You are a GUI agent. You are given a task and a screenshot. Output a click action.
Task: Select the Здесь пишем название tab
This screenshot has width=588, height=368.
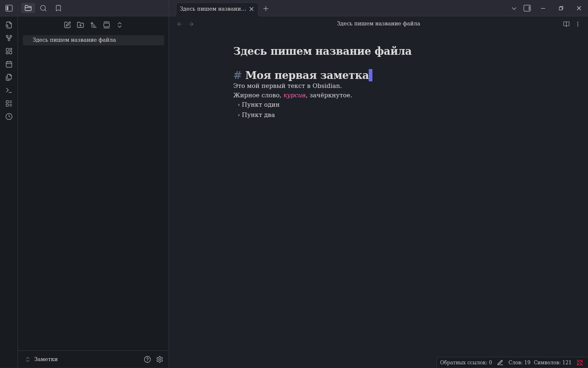click(x=213, y=9)
